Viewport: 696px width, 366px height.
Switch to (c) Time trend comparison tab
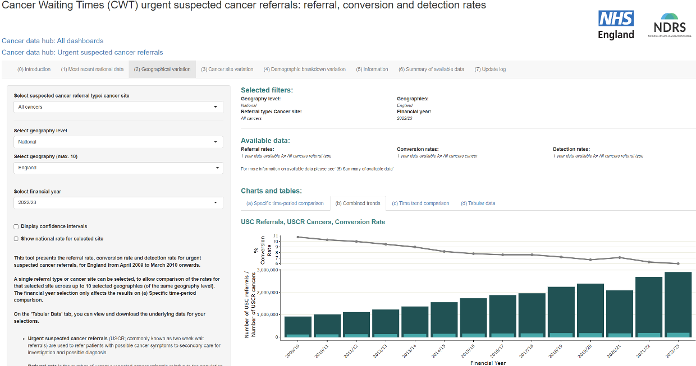(420, 203)
